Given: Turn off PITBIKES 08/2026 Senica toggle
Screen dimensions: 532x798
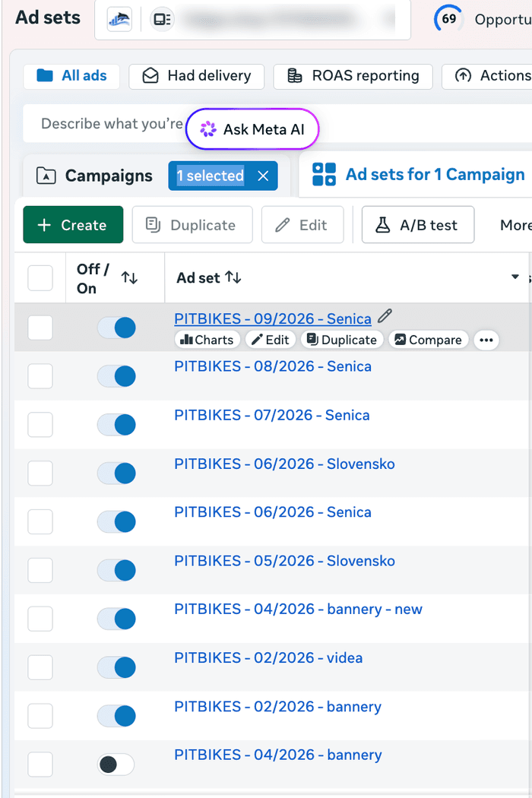Looking at the screenshot, I should 116,376.
